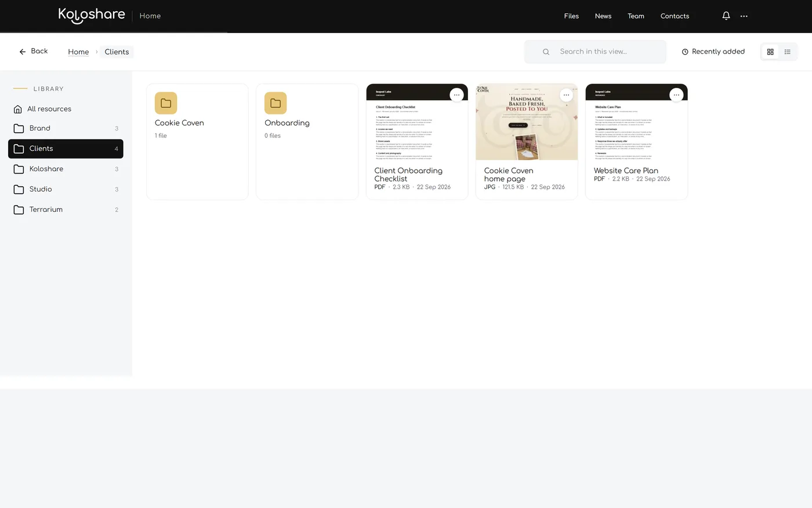Image resolution: width=812 pixels, height=508 pixels.
Task: Click the Cookie Coven home page title
Action: pyautogui.click(x=509, y=175)
